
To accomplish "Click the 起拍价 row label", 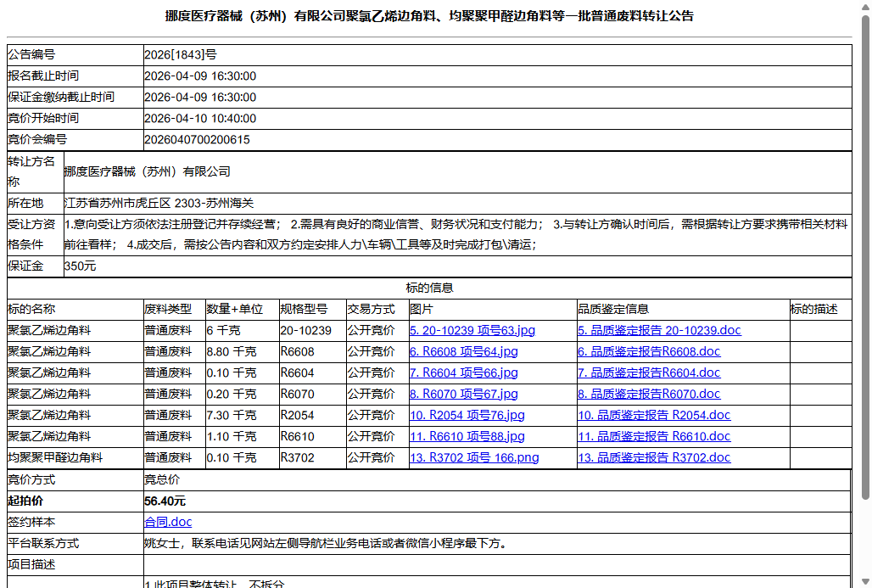I will 25,501.
